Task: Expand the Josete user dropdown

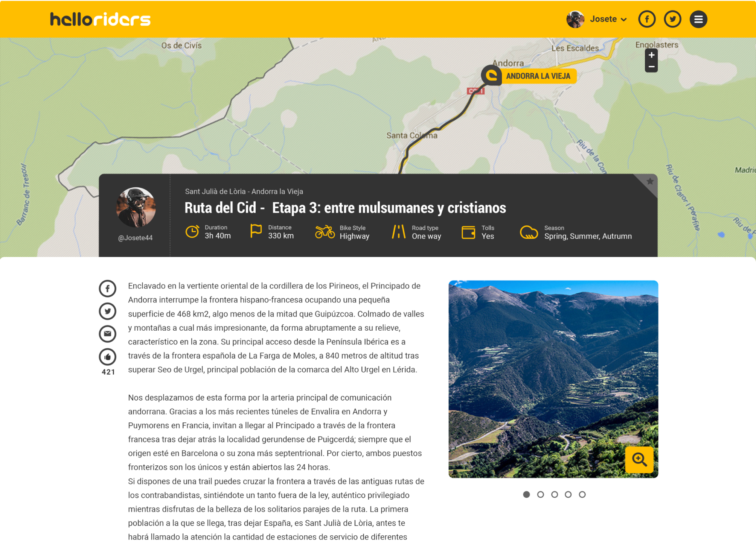Action: 608,19
